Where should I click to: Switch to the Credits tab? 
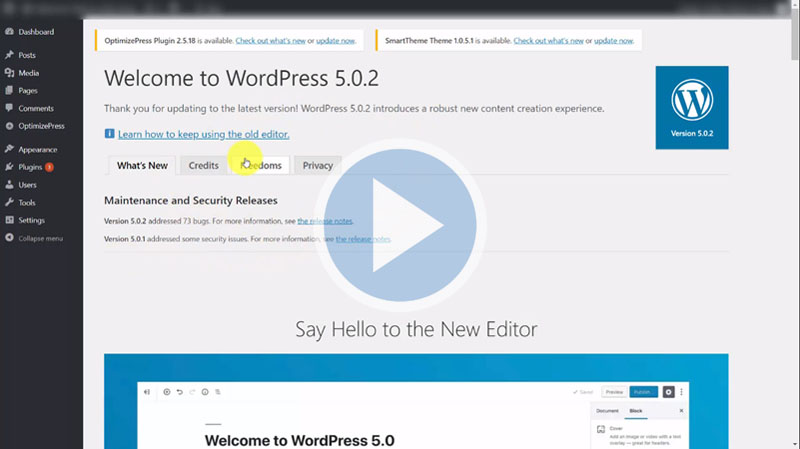[x=203, y=166]
